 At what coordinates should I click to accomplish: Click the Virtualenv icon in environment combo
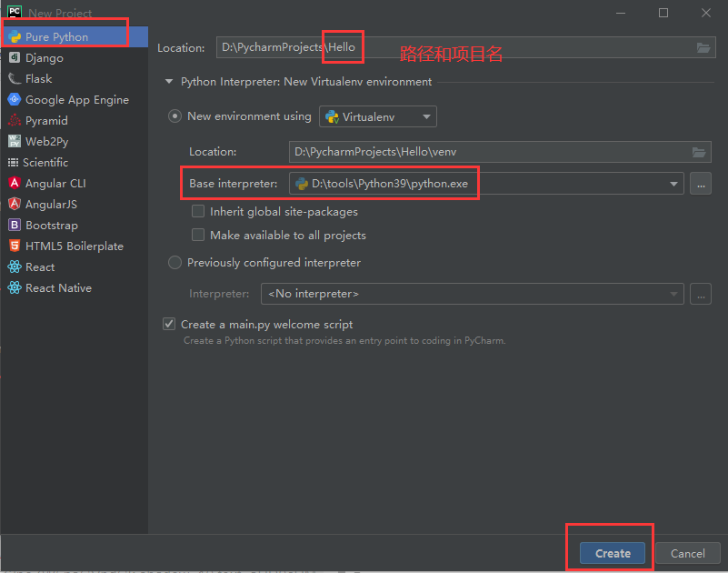tap(332, 116)
